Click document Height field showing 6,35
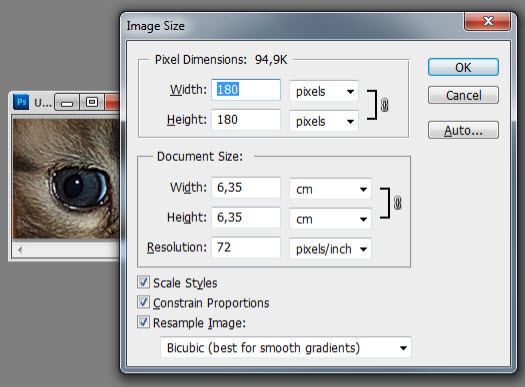 [246, 218]
